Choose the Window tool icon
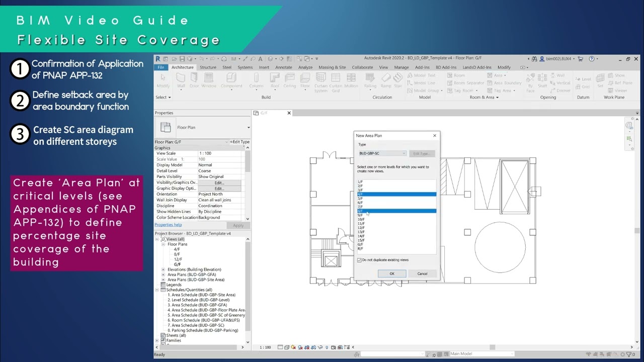 [x=208, y=79]
